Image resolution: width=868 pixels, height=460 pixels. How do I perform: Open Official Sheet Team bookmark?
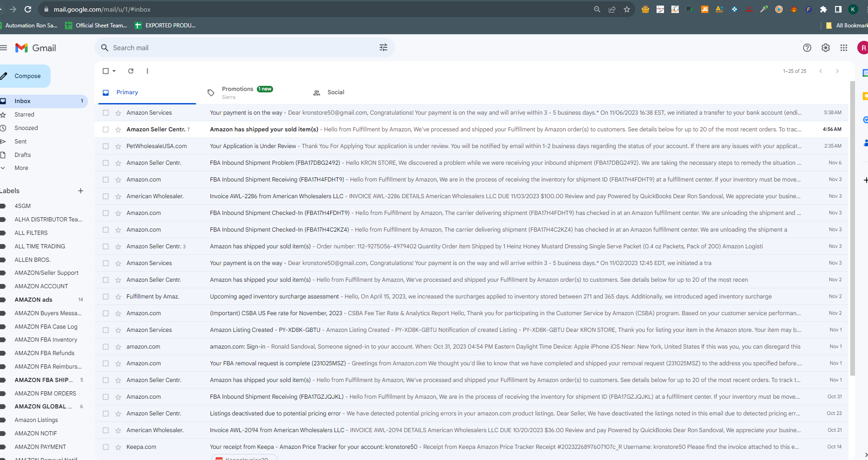pyautogui.click(x=96, y=26)
